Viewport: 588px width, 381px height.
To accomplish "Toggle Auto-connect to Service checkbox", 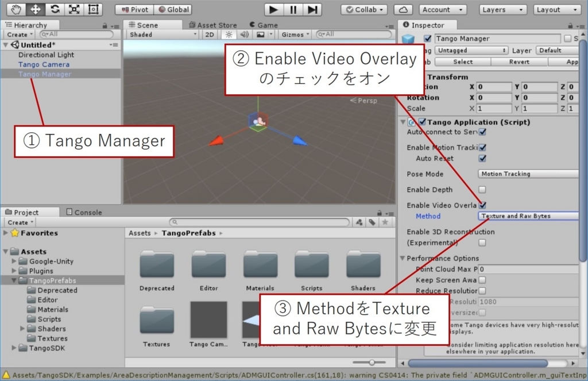I will tap(482, 132).
